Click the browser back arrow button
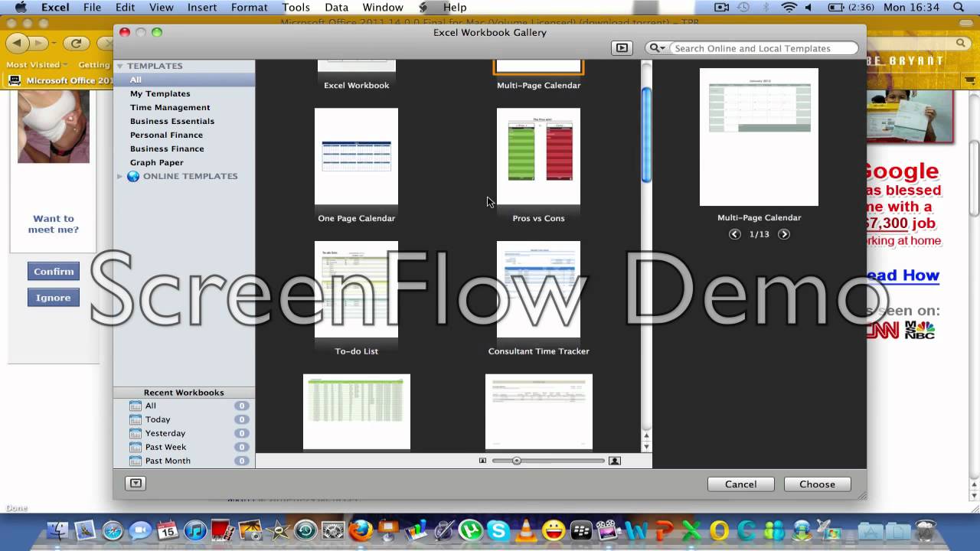 tap(18, 44)
